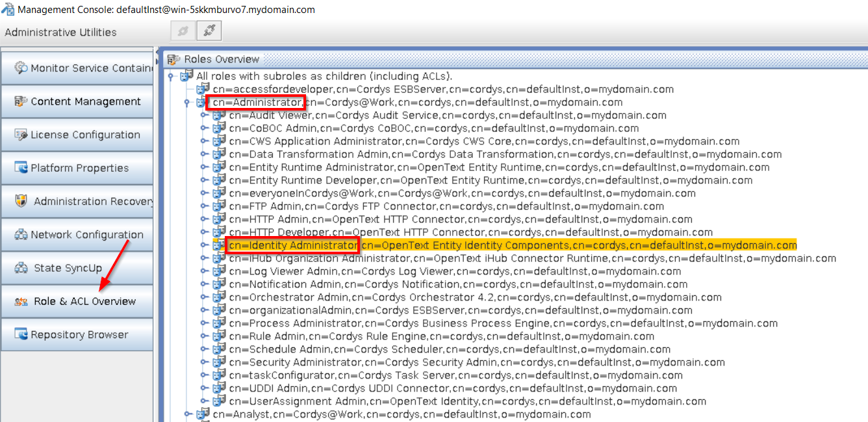Viewport: 868px width, 422px height.
Task: Select 'cn=Process Administrator' row text
Action: 503,323
